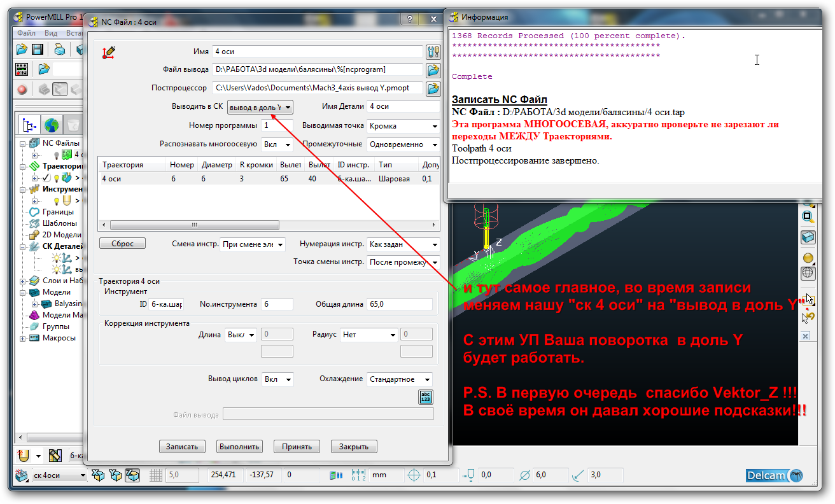
Task: Click the Записать button
Action: point(183,447)
